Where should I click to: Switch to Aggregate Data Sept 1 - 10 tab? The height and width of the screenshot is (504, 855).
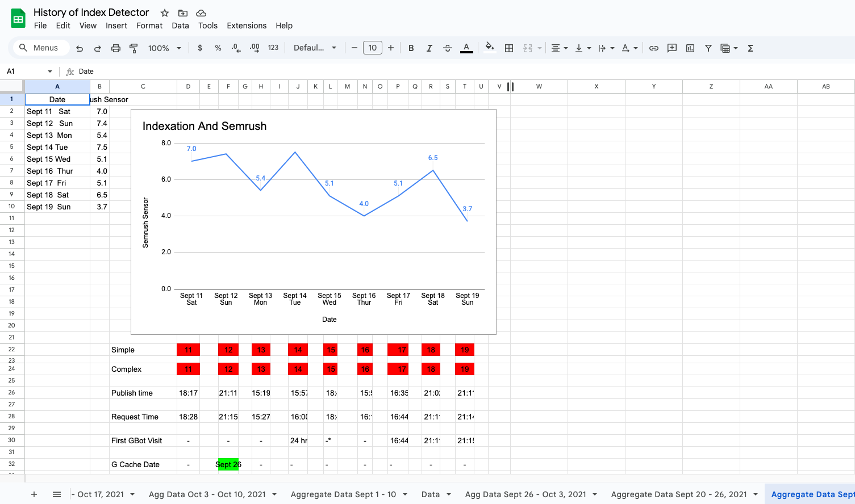pyautogui.click(x=343, y=494)
